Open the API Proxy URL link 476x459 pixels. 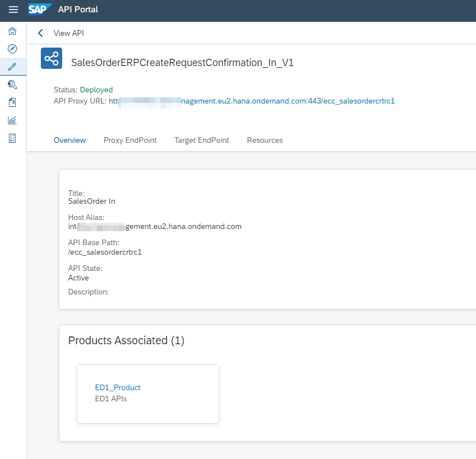coord(252,101)
